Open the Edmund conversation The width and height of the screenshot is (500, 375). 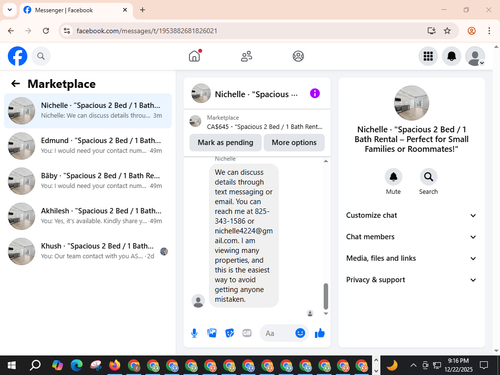tap(88, 146)
